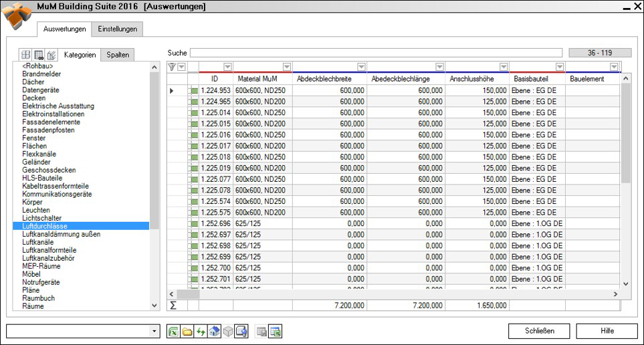This screenshot has width=644, height=345.
Task: Select the Raumbuch category
Action: 38,298
